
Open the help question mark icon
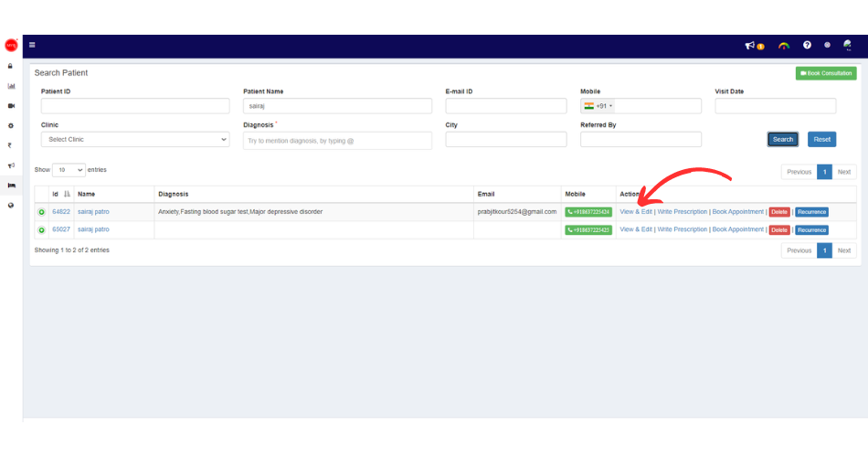pyautogui.click(x=807, y=45)
